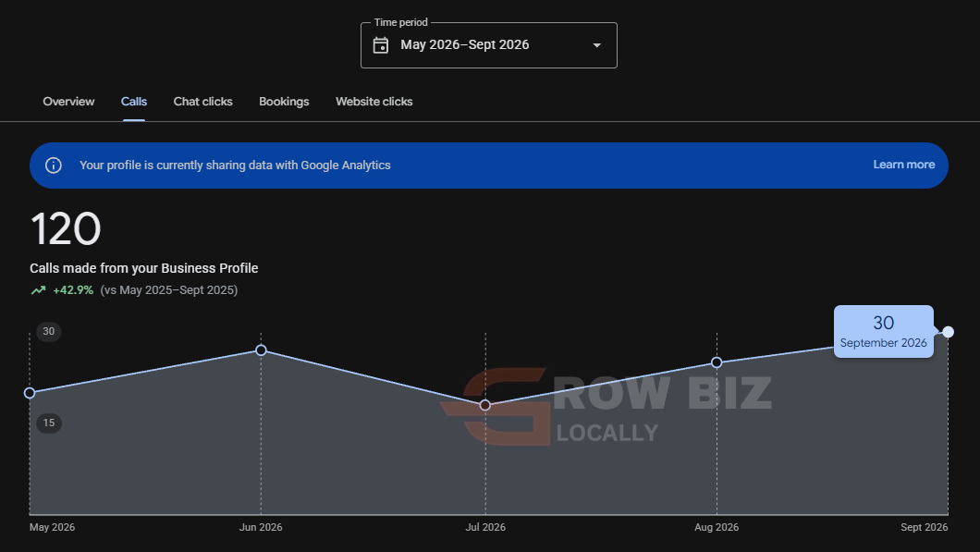
Task: Click the September 2026 tooltip showing 30
Action: click(884, 331)
